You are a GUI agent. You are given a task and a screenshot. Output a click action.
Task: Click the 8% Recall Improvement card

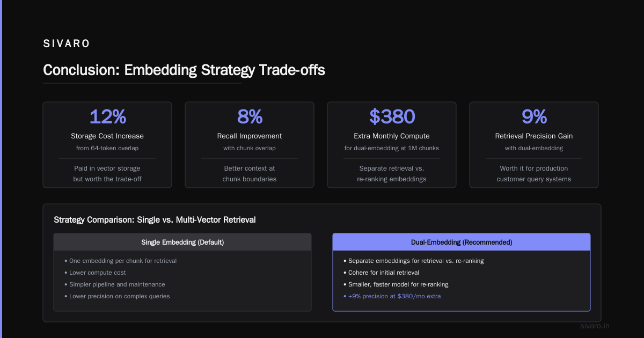pos(250,145)
